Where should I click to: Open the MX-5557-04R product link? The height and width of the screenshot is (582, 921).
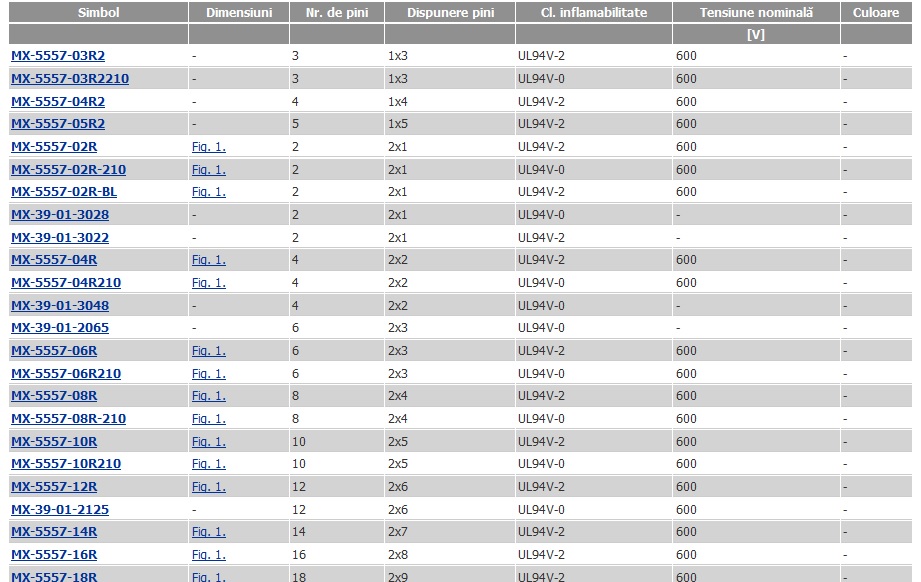coord(54,260)
